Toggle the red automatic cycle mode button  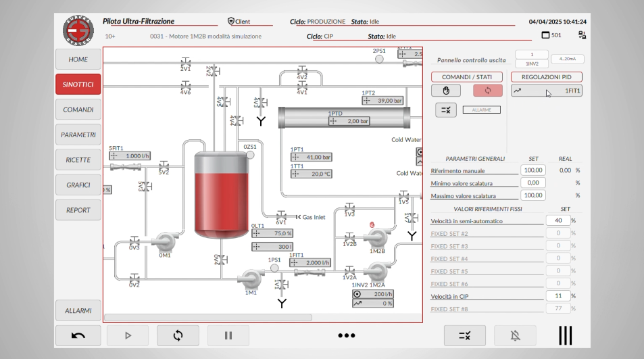tap(487, 91)
